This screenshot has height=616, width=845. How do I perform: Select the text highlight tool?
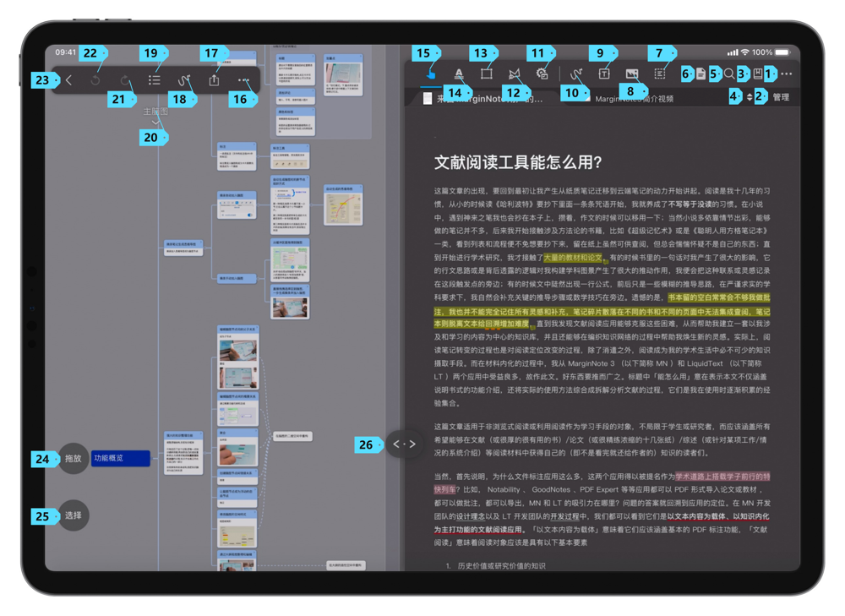(459, 74)
